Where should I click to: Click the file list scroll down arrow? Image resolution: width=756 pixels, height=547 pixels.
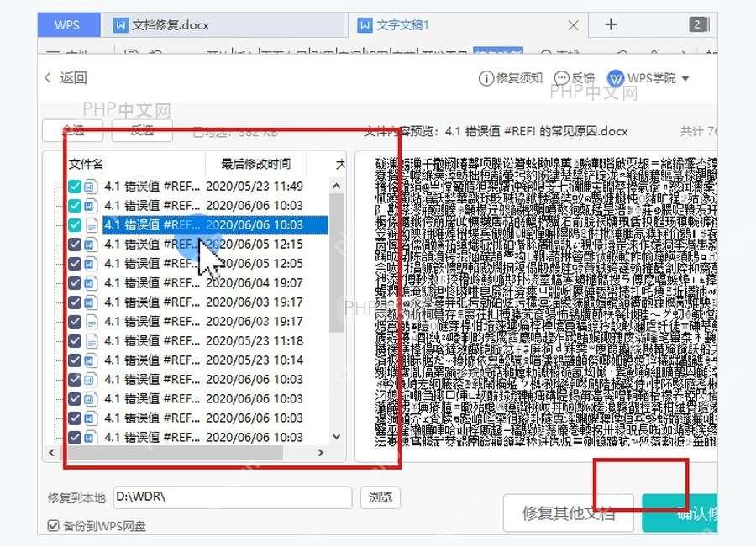coord(337,437)
